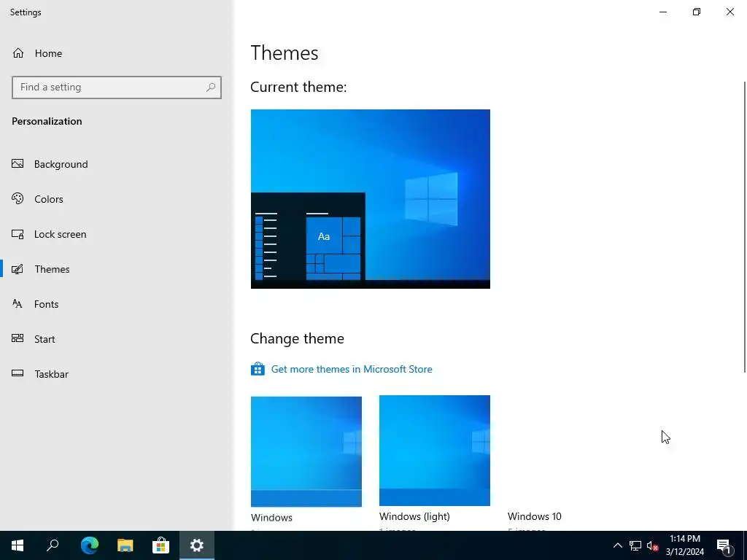Screen dimensions: 747x560
Task: Click the Home label in sidebar
Action: click(48, 53)
